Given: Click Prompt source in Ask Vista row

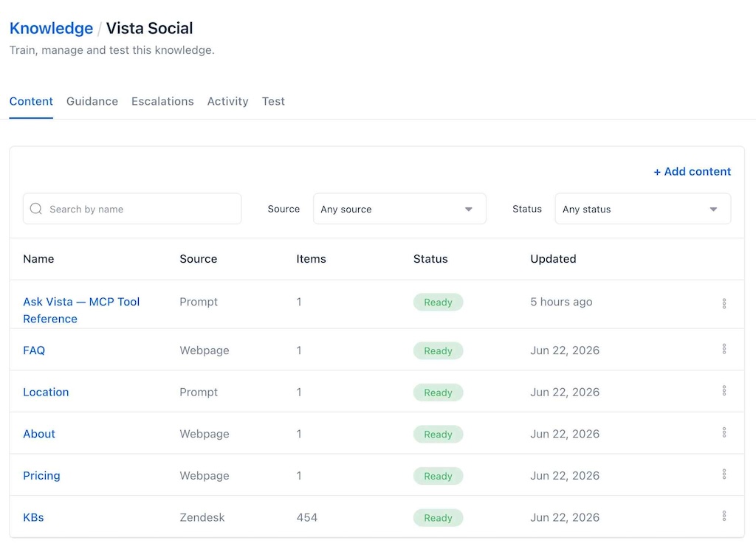Looking at the screenshot, I should click(x=199, y=302).
